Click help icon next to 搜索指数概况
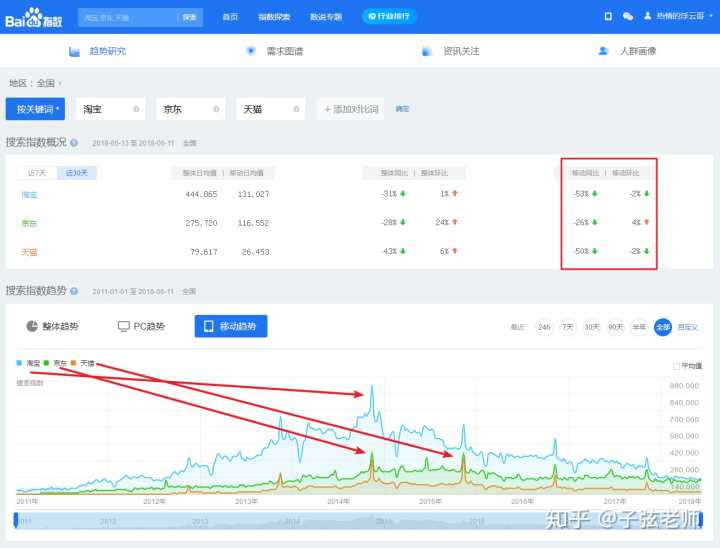 (x=74, y=143)
